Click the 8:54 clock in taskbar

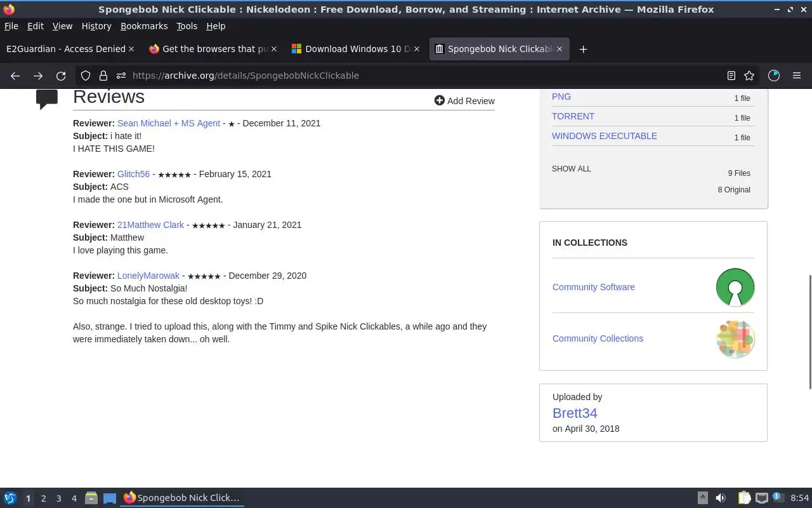pos(800,498)
